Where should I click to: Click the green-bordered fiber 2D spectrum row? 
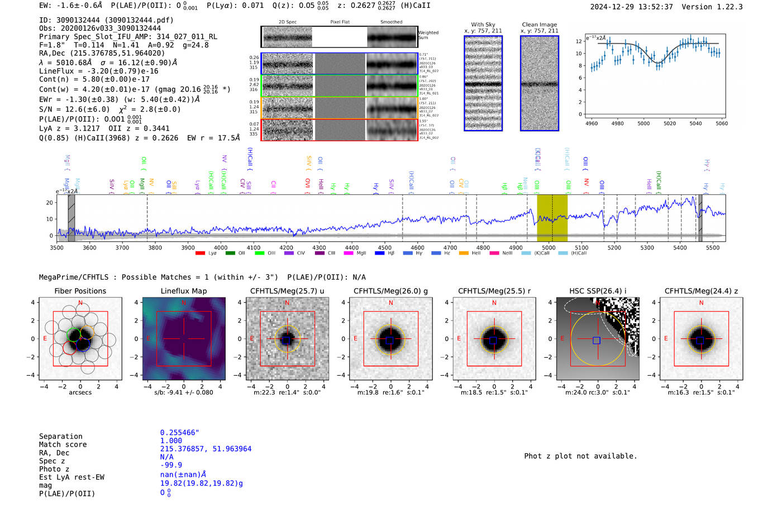[339, 85]
